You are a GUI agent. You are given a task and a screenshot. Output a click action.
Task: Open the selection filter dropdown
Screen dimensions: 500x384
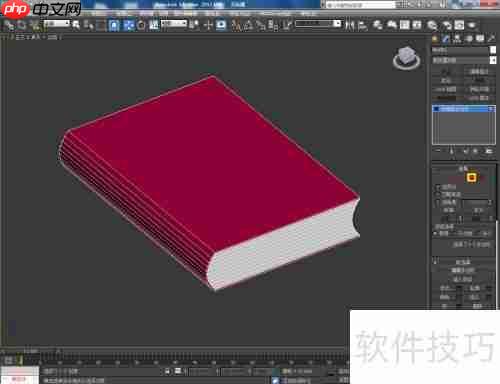coord(57,24)
